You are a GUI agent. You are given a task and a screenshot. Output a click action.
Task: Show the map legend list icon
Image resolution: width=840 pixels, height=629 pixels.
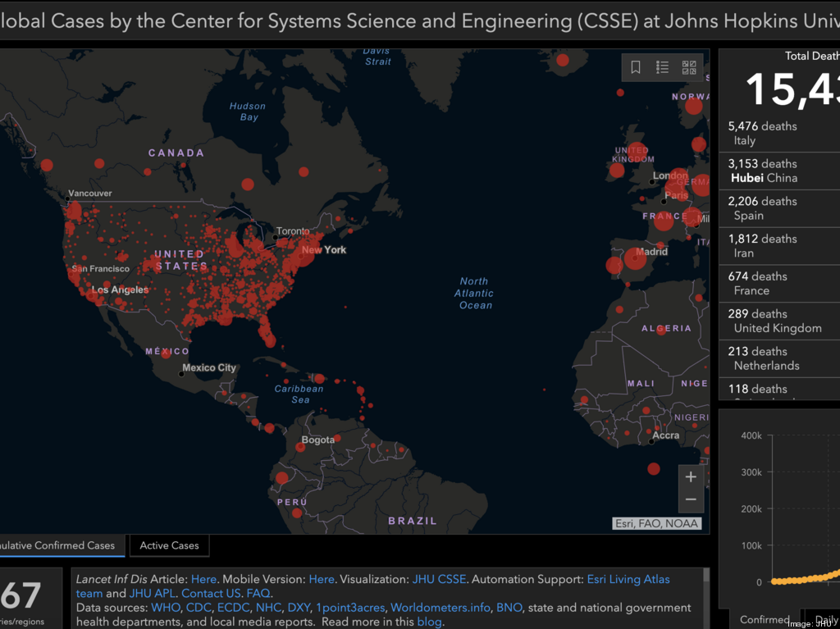662,68
